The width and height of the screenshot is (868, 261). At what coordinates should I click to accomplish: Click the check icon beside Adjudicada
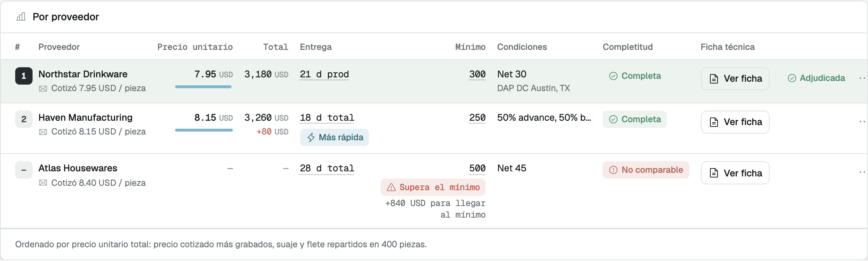click(x=792, y=78)
